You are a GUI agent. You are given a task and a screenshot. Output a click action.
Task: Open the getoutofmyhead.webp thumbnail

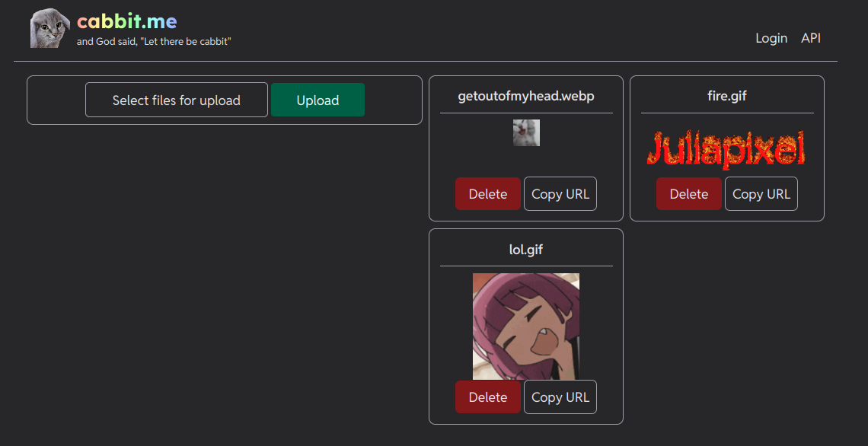526,132
